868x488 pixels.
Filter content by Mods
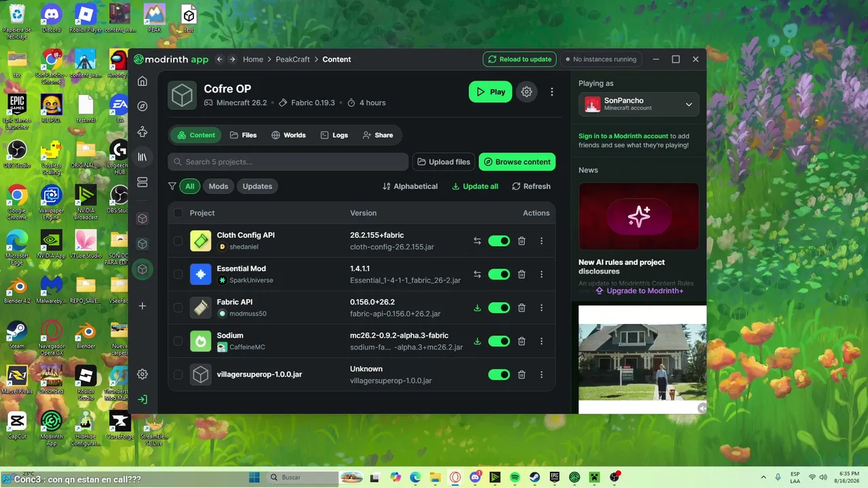pos(218,186)
